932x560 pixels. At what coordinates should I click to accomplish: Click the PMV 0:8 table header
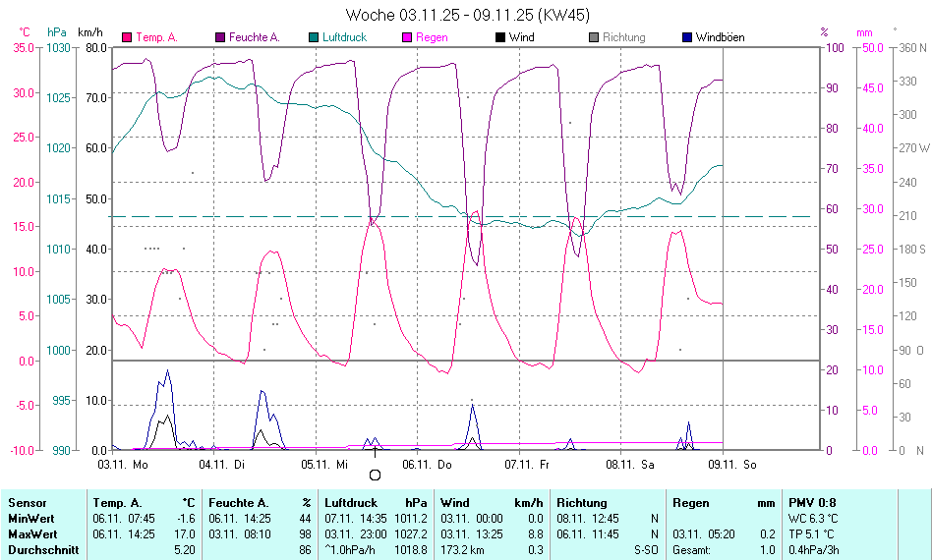811,502
